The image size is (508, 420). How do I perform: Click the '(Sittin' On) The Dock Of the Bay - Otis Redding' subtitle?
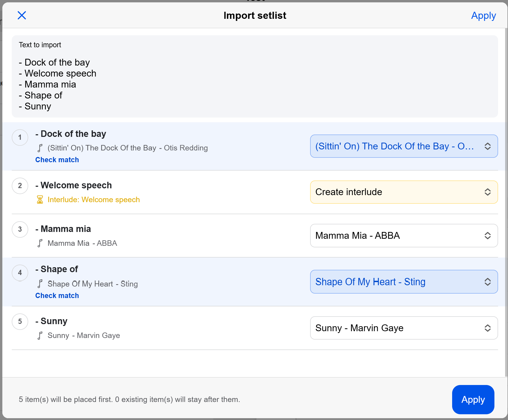pyautogui.click(x=128, y=148)
